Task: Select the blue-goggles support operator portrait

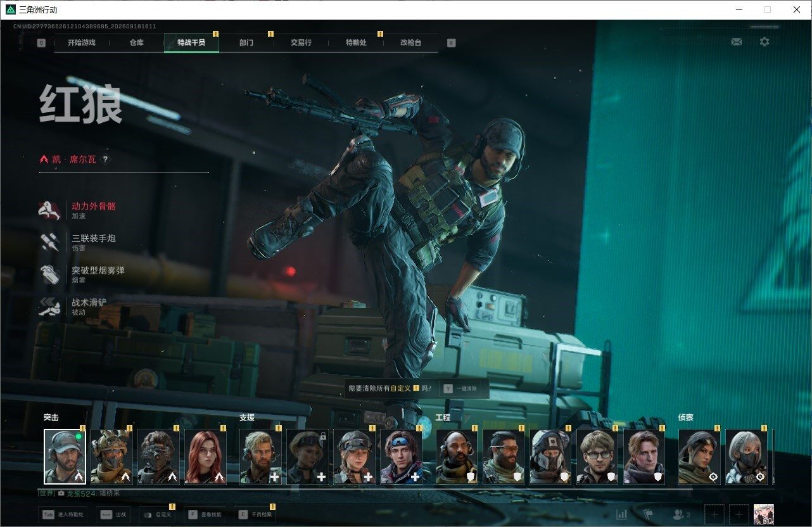Action: click(x=401, y=457)
